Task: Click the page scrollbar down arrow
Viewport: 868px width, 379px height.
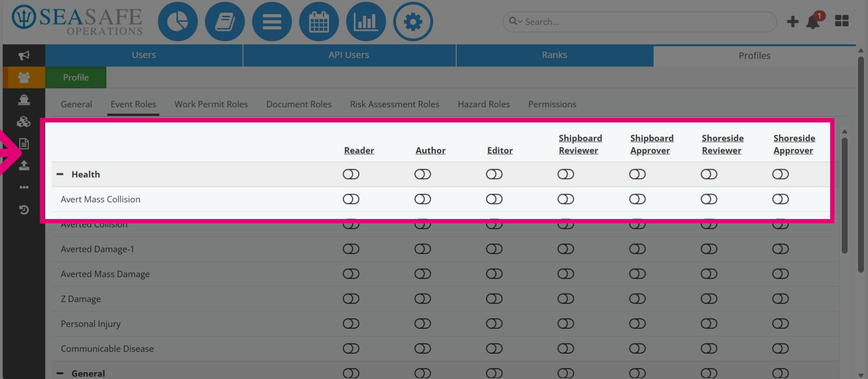Action: coord(861,375)
